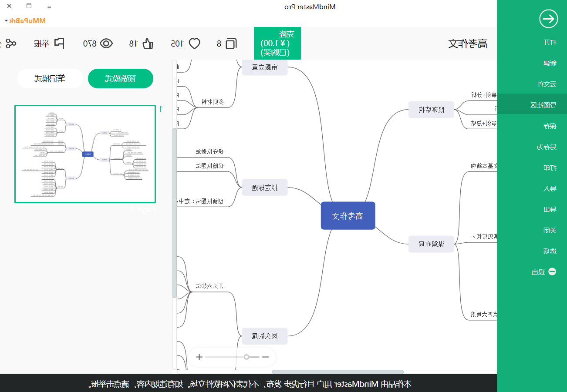
Task: Click the share icon
Action: pyautogui.click(x=10, y=44)
